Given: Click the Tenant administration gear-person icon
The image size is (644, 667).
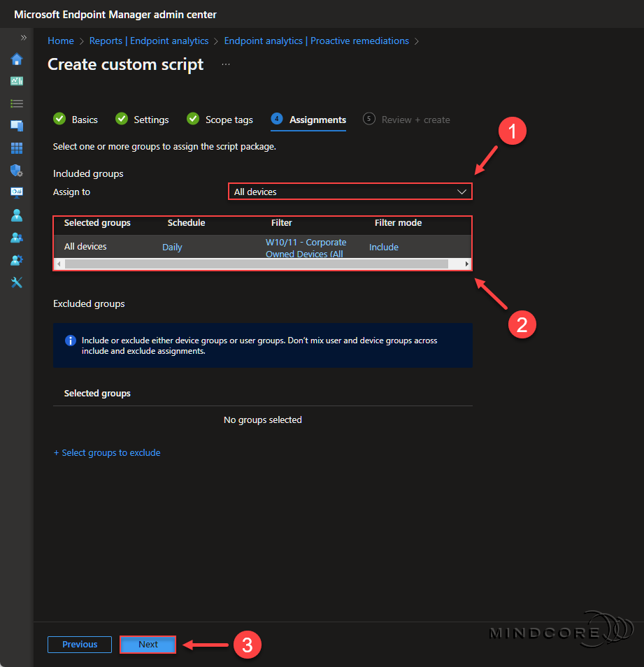Looking at the screenshot, I should point(17,260).
